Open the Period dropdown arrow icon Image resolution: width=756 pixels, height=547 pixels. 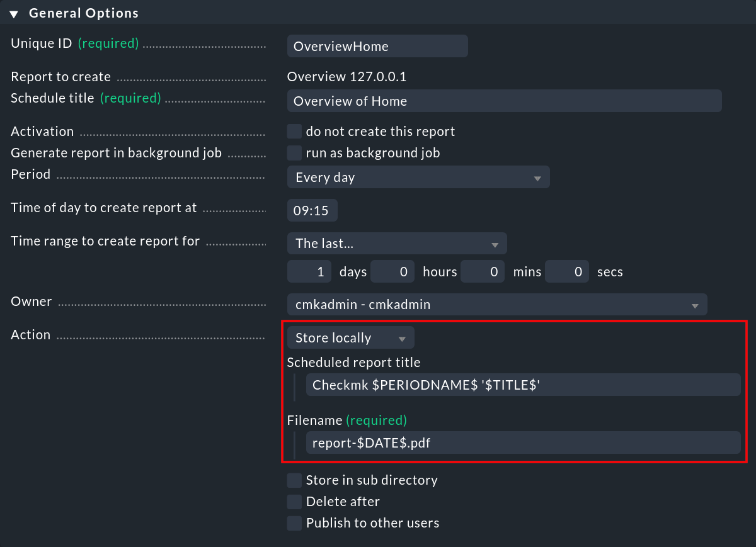(x=538, y=177)
